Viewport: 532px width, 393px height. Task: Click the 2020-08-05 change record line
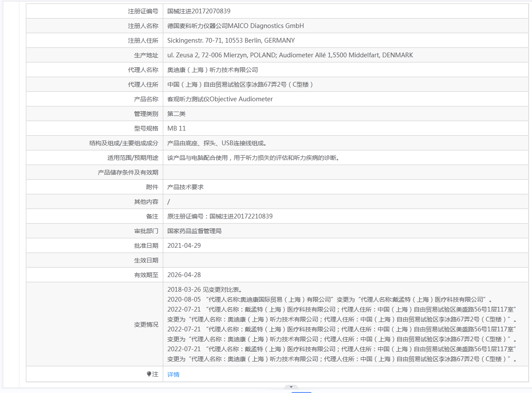(329, 299)
